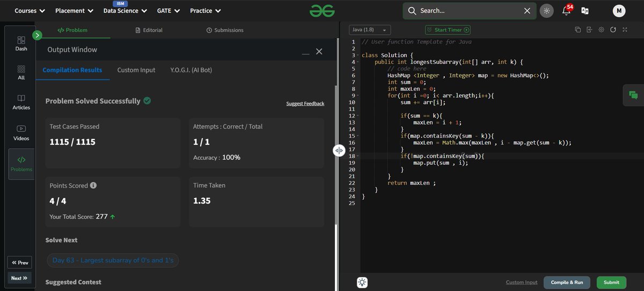Click Compile & Run button

567,282
